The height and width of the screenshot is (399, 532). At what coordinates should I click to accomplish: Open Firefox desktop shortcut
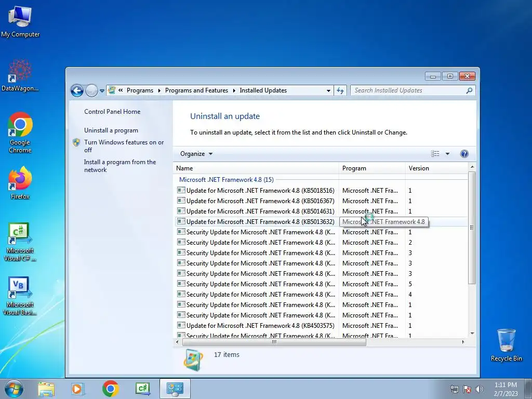[x=20, y=182]
